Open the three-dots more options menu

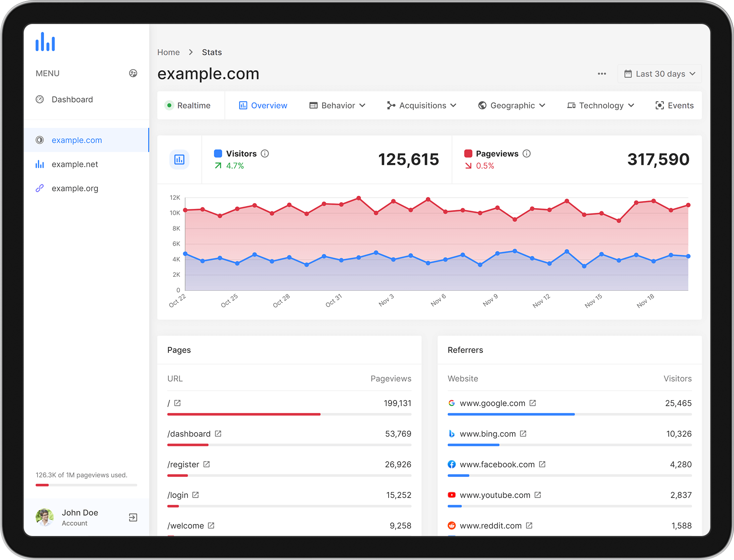(602, 74)
